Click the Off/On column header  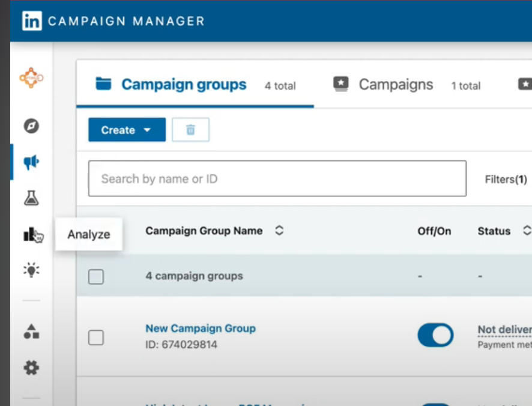click(x=434, y=231)
